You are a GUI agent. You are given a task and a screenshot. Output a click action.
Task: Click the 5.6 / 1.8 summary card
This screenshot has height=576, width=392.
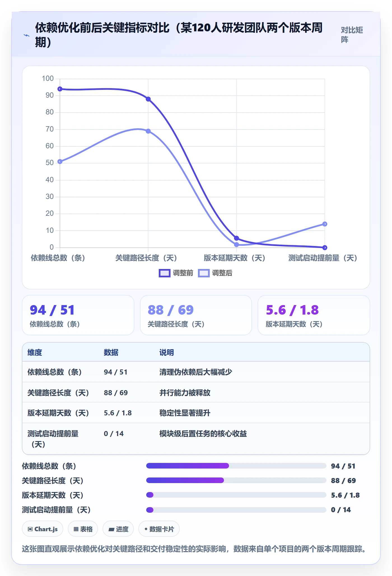(314, 315)
